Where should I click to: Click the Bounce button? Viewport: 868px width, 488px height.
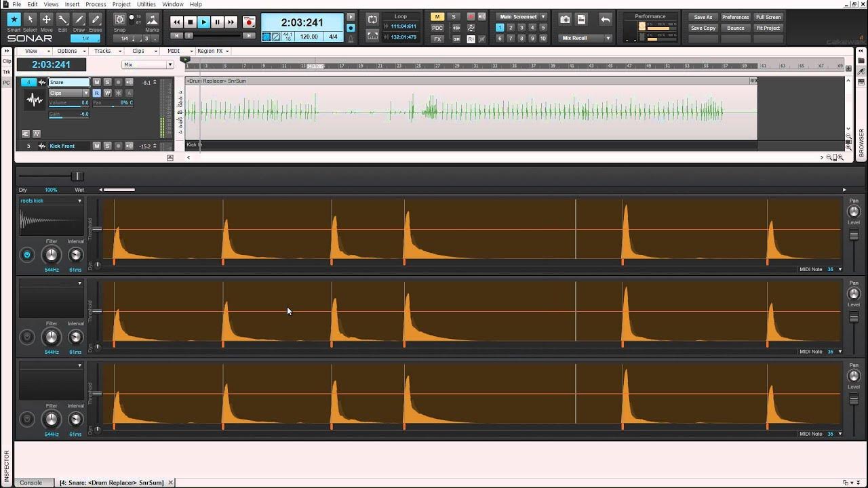tap(735, 28)
